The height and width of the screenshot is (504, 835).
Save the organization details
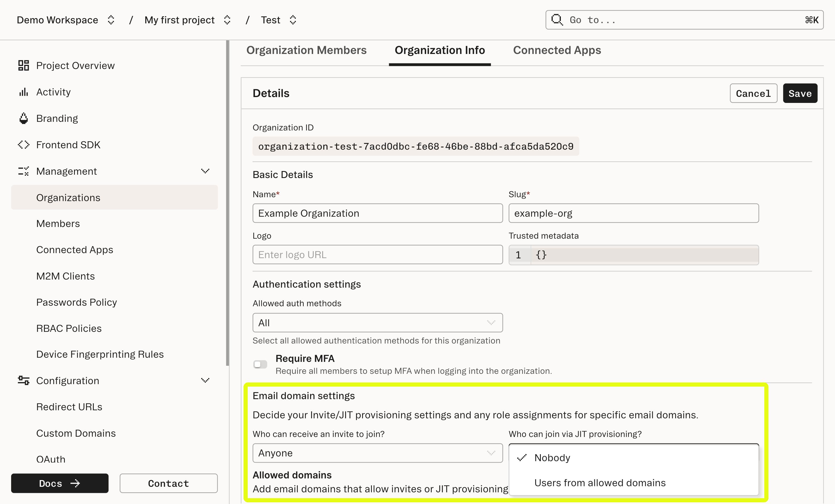pyautogui.click(x=800, y=93)
